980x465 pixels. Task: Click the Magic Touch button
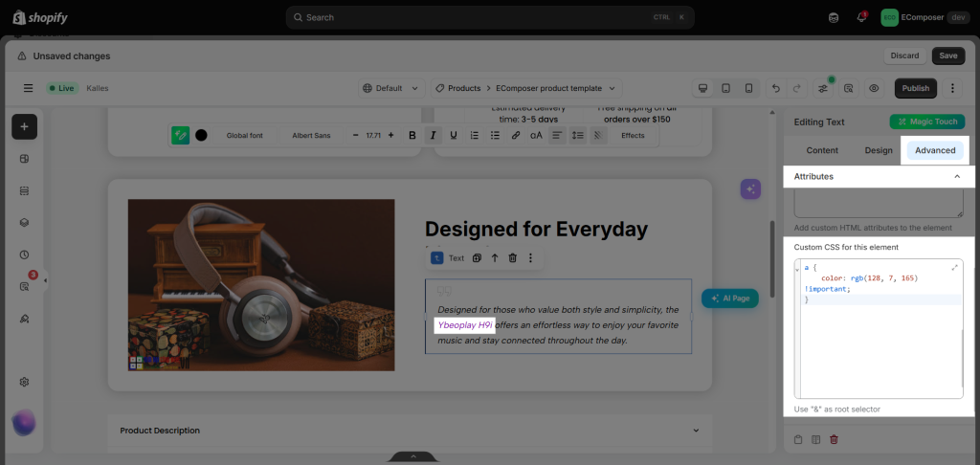tap(926, 122)
